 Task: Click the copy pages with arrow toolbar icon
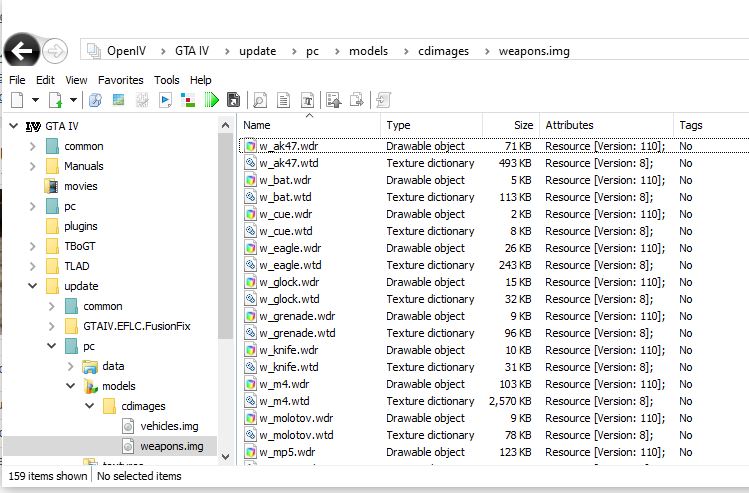pos(357,100)
